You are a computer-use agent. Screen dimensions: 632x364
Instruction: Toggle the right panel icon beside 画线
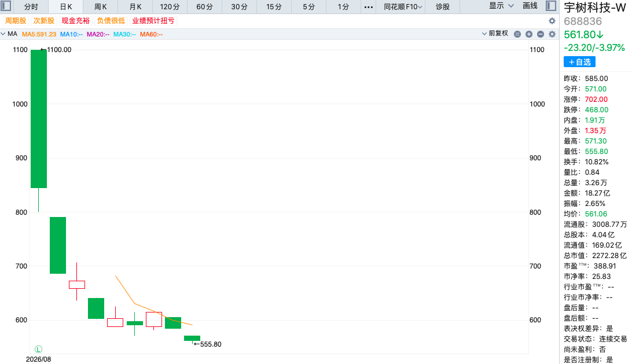[550, 6]
